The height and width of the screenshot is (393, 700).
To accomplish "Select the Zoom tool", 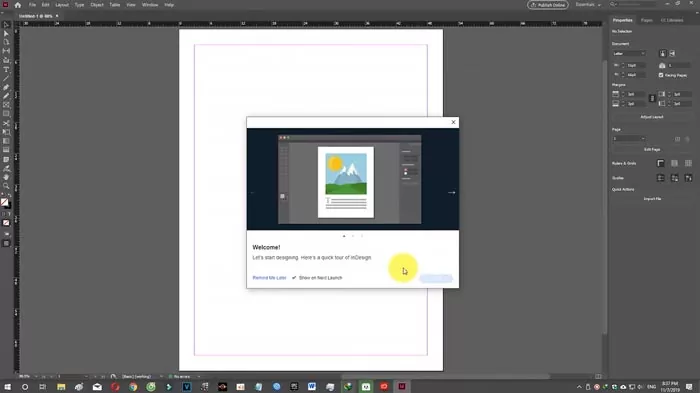I will tap(6, 186).
